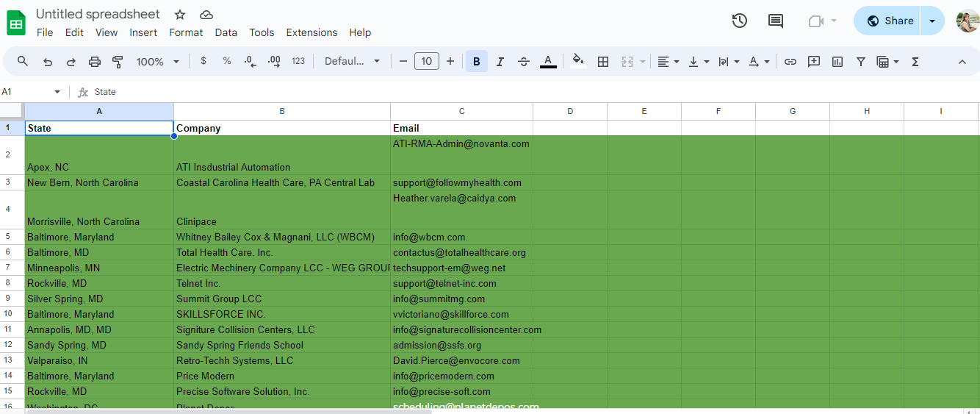Image resolution: width=980 pixels, height=414 pixels.
Task: Open the name box dropdown arrow
Action: tap(57, 92)
